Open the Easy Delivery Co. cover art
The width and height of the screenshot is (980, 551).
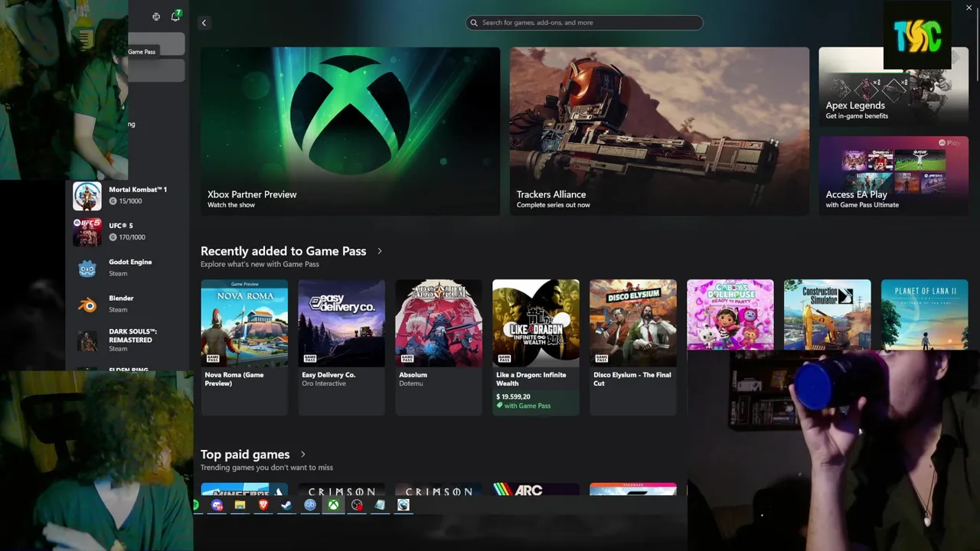341,323
